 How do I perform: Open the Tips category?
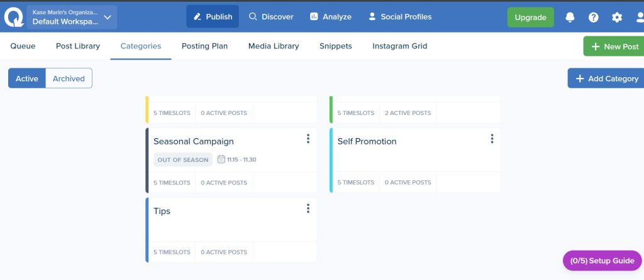(162, 211)
